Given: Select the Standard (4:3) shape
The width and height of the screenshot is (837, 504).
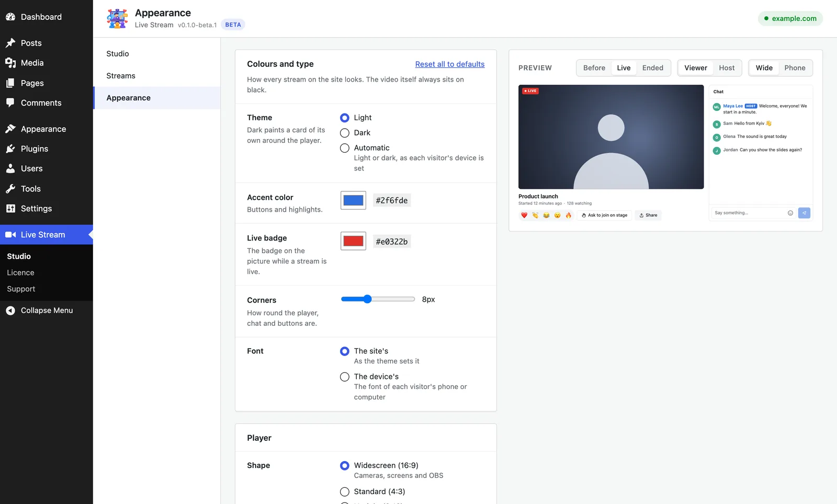Looking at the screenshot, I should (x=345, y=492).
